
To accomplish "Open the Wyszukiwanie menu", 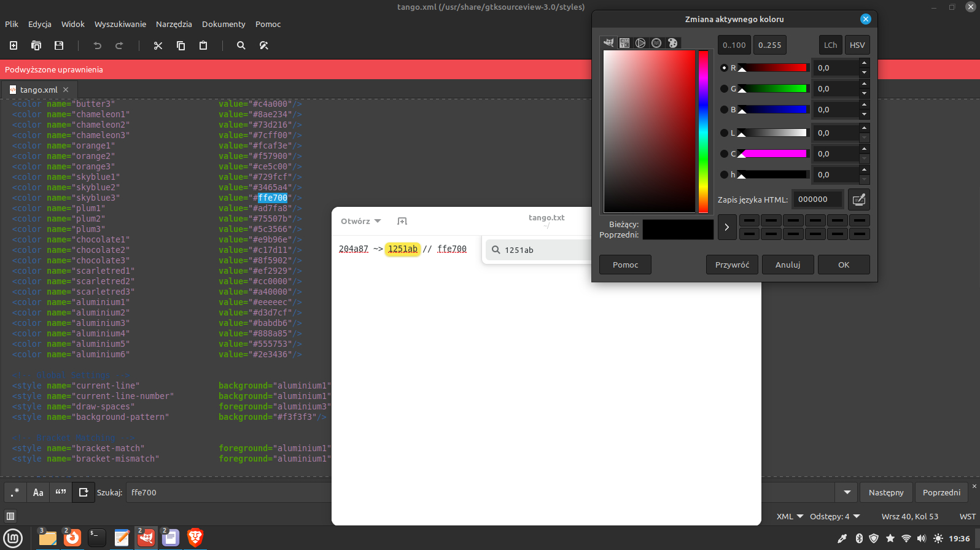I will pos(120,24).
